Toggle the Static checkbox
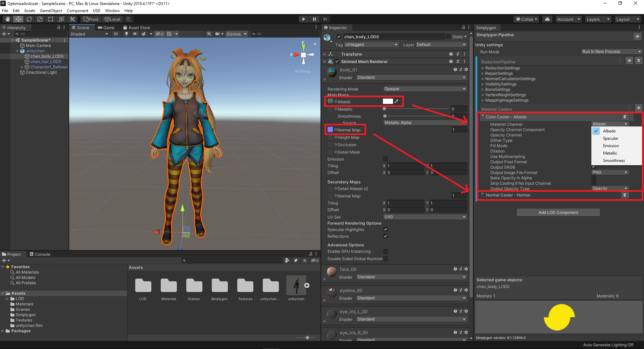Image resolution: width=644 pixels, height=349 pixels. click(449, 37)
